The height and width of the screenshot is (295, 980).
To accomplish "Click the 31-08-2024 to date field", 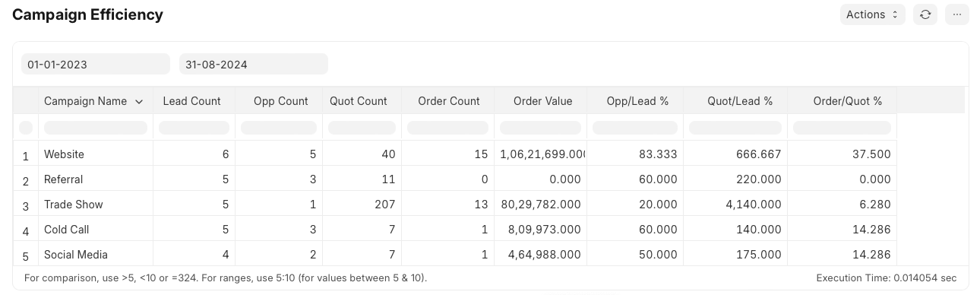I will tap(254, 64).
